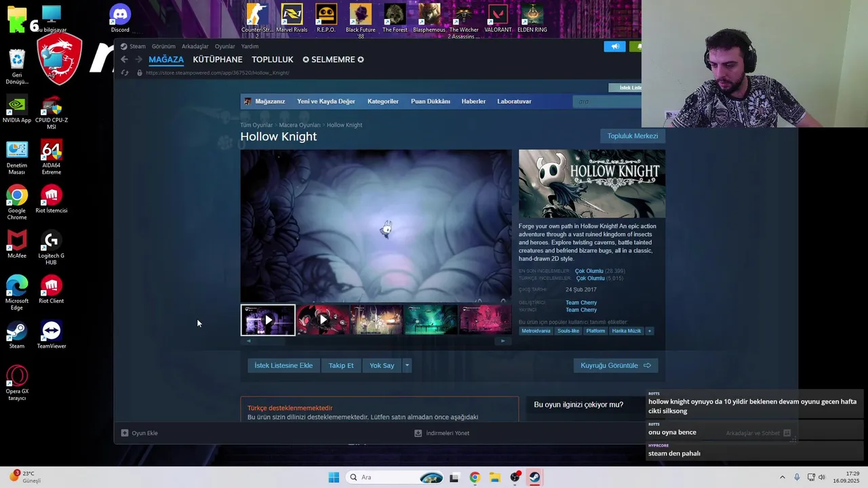The width and height of the screenshot is (868, 488).
Task: Open Puan Dükkânı link
Action: [x=431, y=102]
